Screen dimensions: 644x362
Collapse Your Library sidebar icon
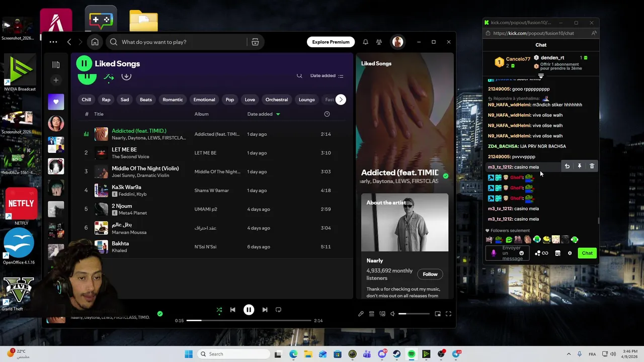tap(56, 65)
